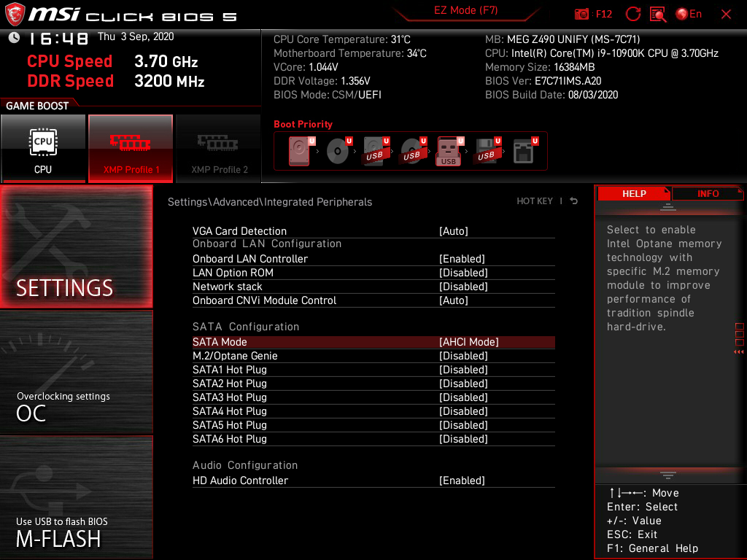The width and height of the screenshot is (747, 560).
Task: Select the HD Audio Controller row label
Action: point(240,481)
